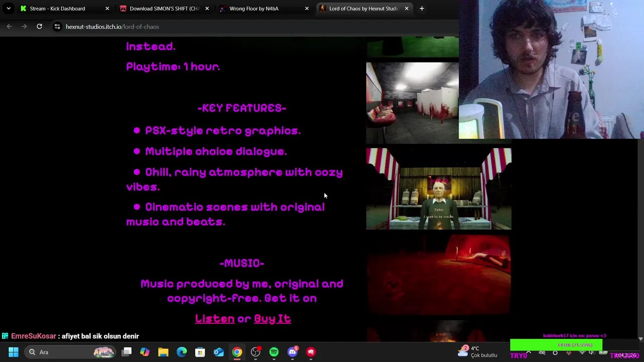Click the green donation progress bar
644x362 pixels.
pyautogui.click(x=556, y=345)
